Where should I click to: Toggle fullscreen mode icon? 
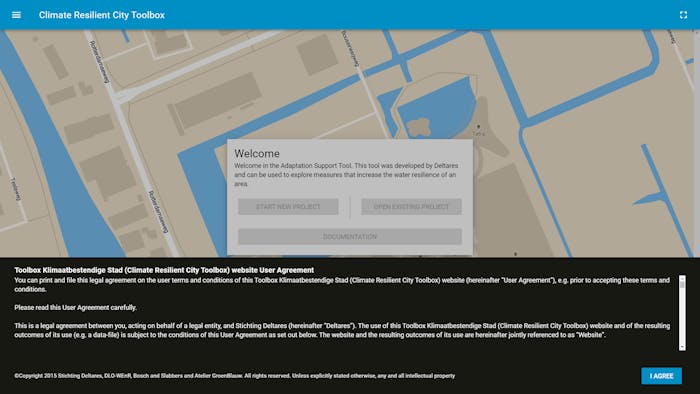pos(683,15)
